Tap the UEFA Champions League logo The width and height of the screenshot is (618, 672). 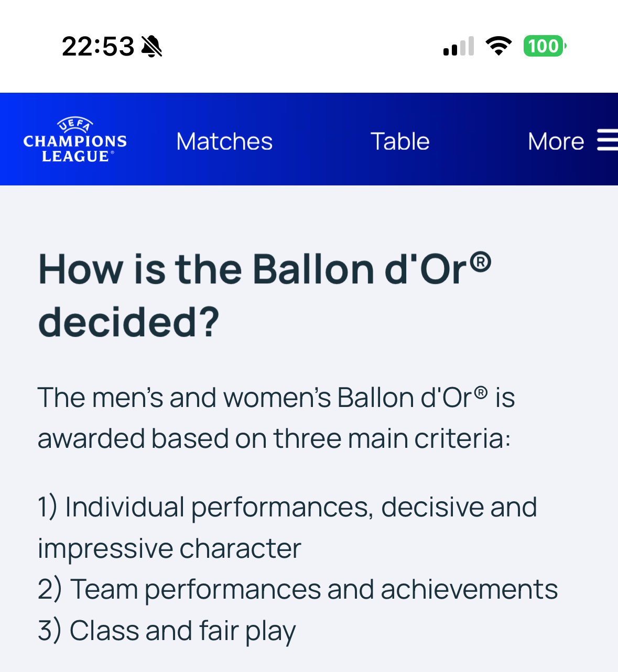[x=75, y=140]
